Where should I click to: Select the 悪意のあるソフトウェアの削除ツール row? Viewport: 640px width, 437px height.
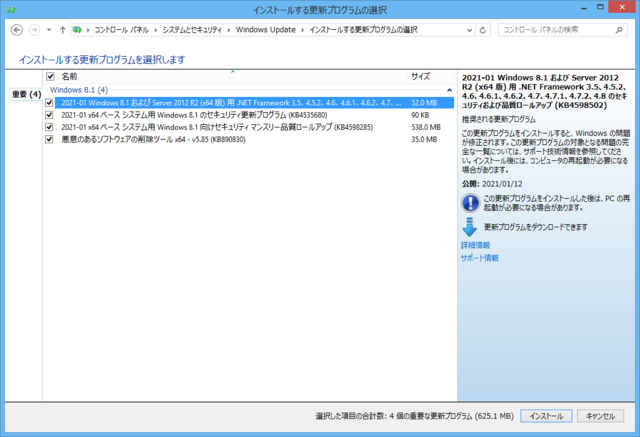click(254, 140)
